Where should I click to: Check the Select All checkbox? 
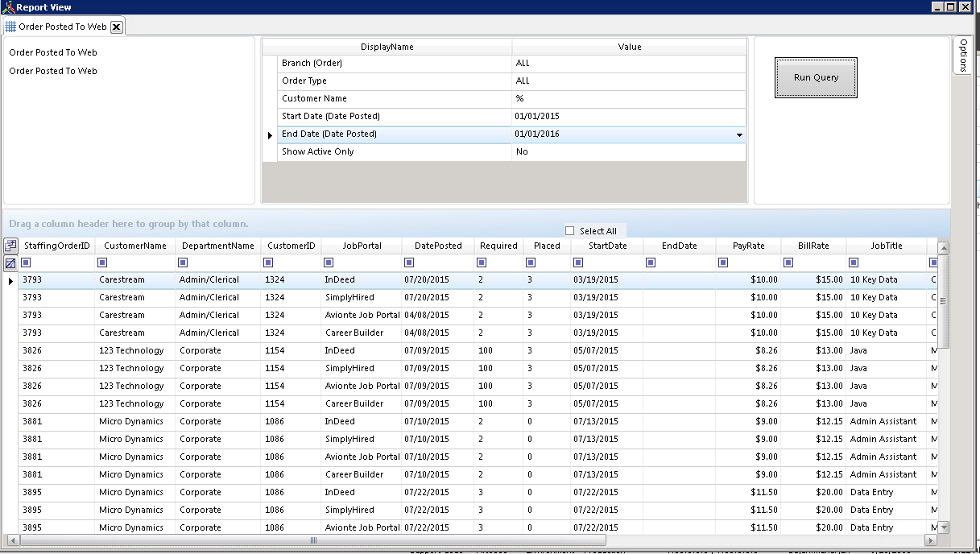point(570,231)
